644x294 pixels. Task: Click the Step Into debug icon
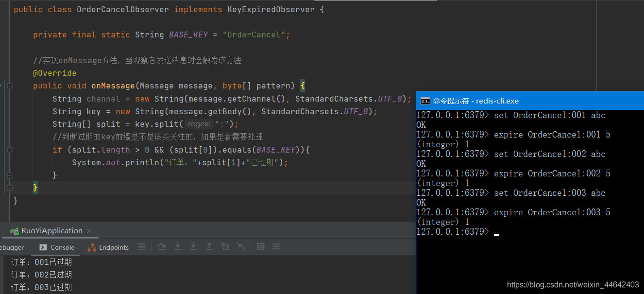[x=178, y=247]
